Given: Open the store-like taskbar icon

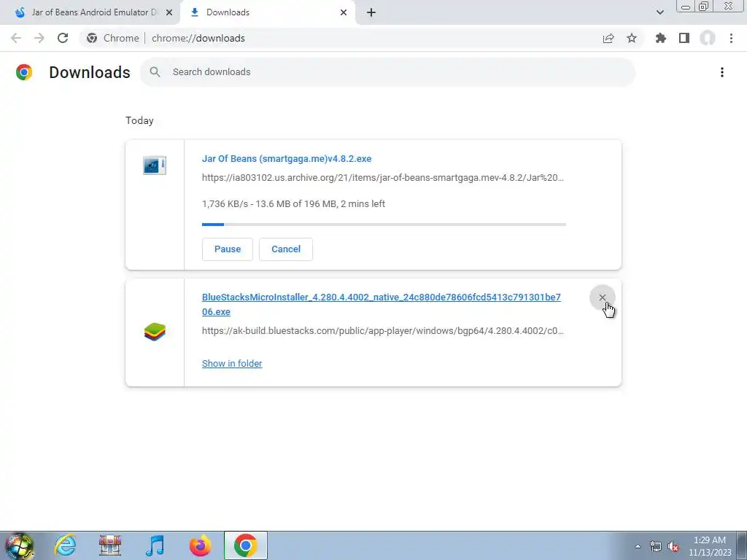Looking at the screenshot, I should tap(110, 545).
